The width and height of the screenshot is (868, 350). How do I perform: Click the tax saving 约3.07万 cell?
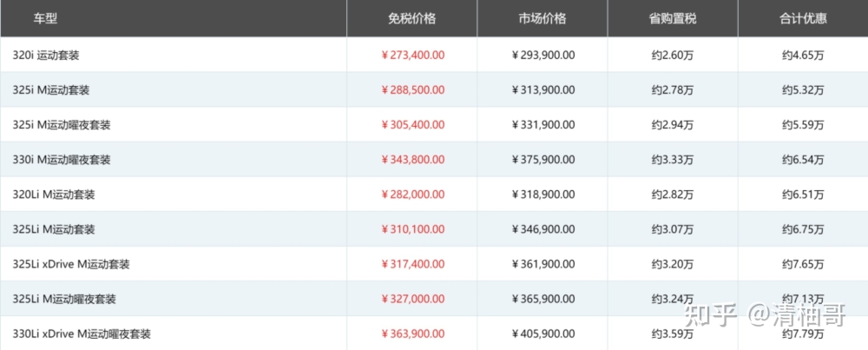coord(673,230)
